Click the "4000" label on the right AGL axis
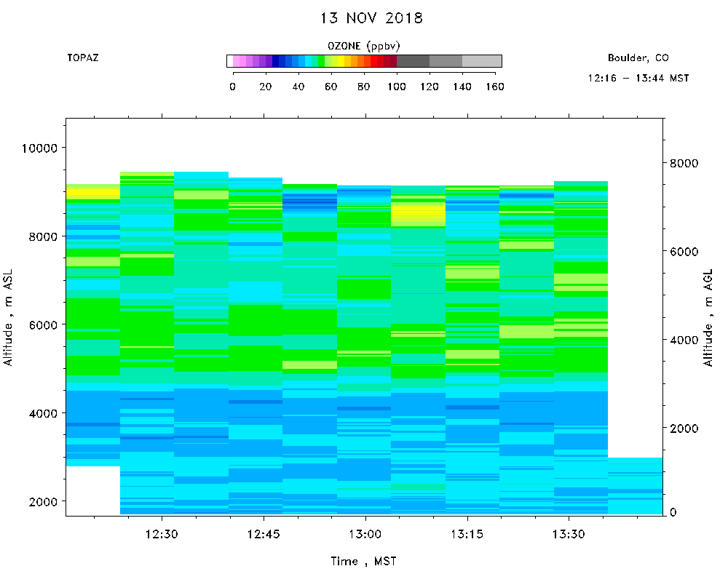 click(684, 340)
